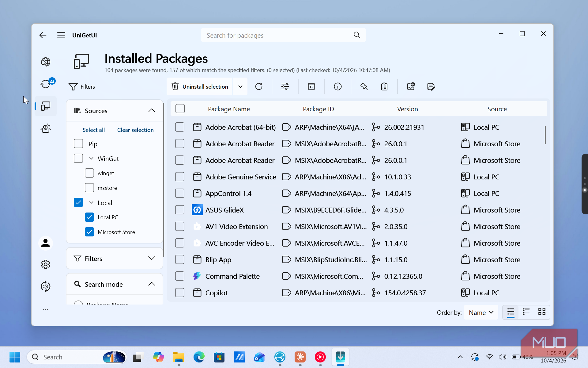Click the Select all link

[94, 130]
